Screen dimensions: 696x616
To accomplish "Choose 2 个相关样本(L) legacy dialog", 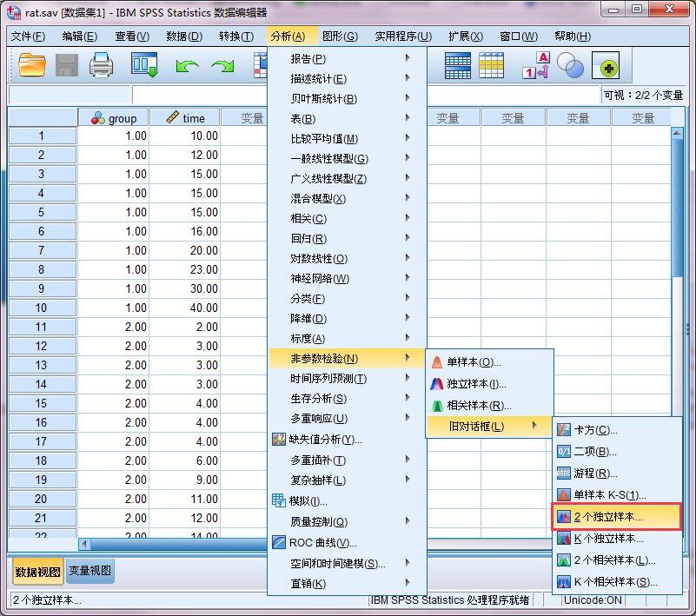I will (617, 560).
